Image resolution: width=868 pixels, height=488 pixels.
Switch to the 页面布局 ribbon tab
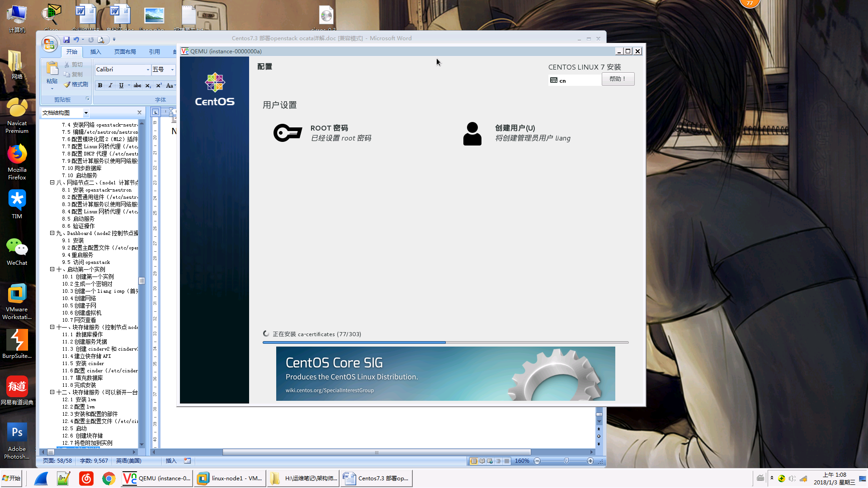pyautogui.click(x=125, y=52)
